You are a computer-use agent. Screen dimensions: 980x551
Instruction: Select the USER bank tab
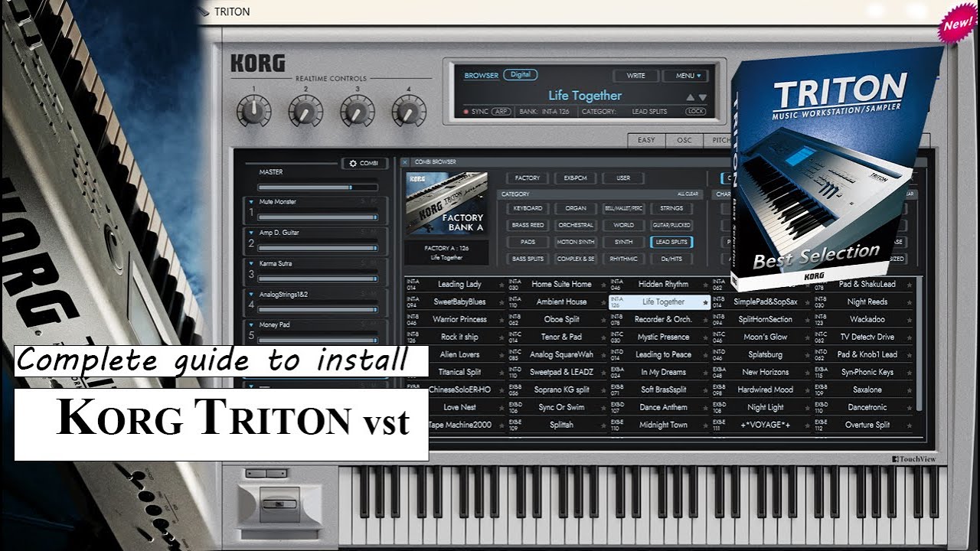point(623,178)
